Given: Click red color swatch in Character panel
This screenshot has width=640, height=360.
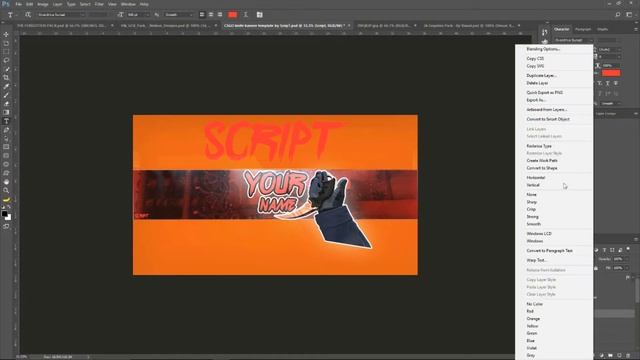Looking at the screenshot, I should click(611, 73).
